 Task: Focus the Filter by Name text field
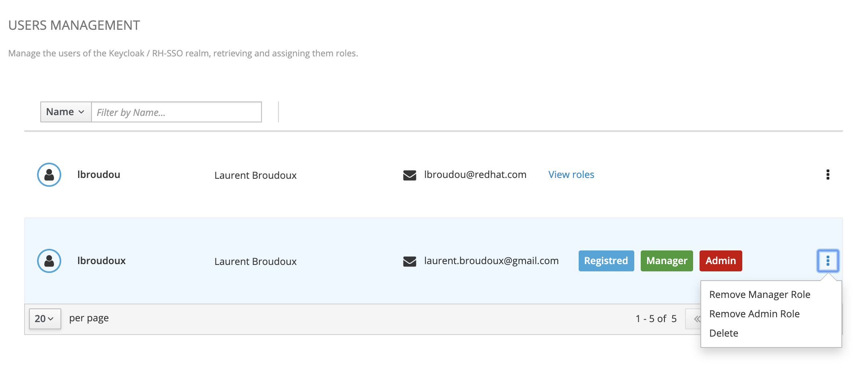177,112
